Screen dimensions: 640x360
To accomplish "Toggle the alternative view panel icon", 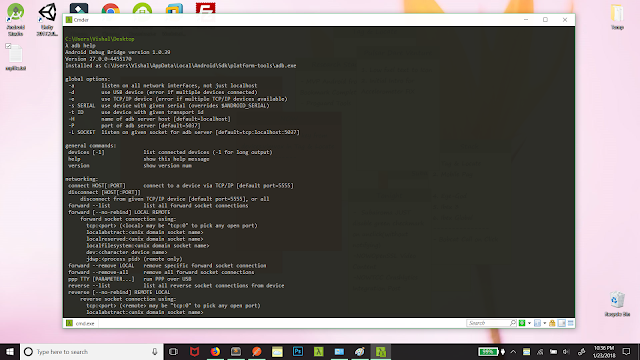I will point(562,323).
